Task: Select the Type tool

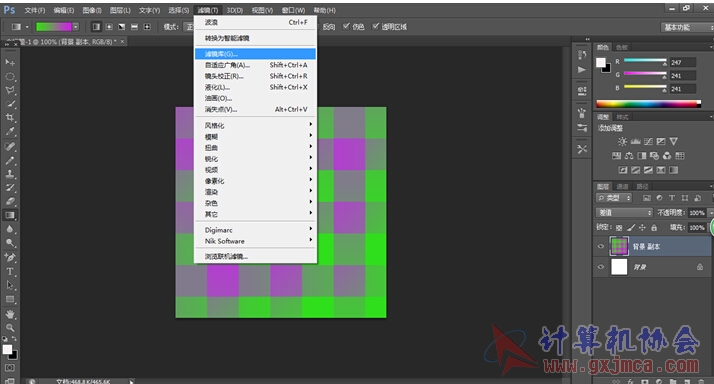Action: [x=10, y=271]
